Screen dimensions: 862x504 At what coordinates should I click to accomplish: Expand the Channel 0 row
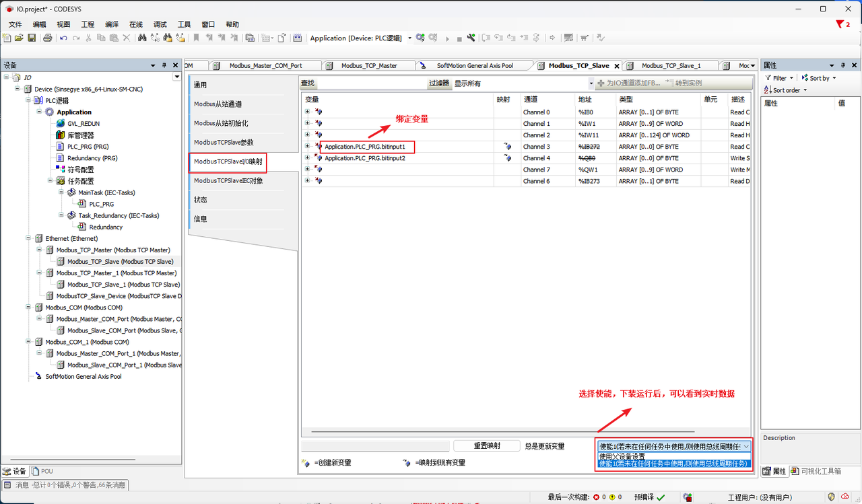tap(307, 112)
